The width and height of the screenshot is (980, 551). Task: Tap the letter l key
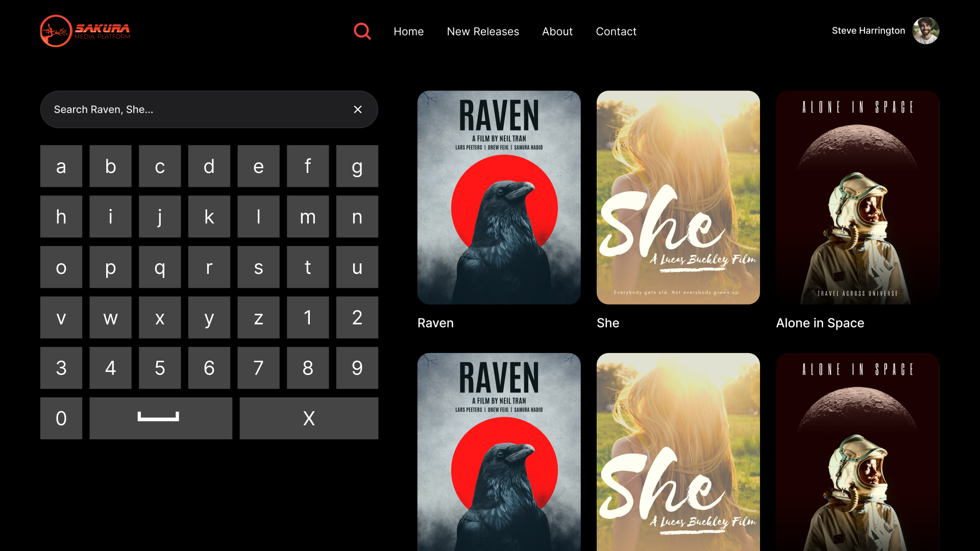point(258,217)
